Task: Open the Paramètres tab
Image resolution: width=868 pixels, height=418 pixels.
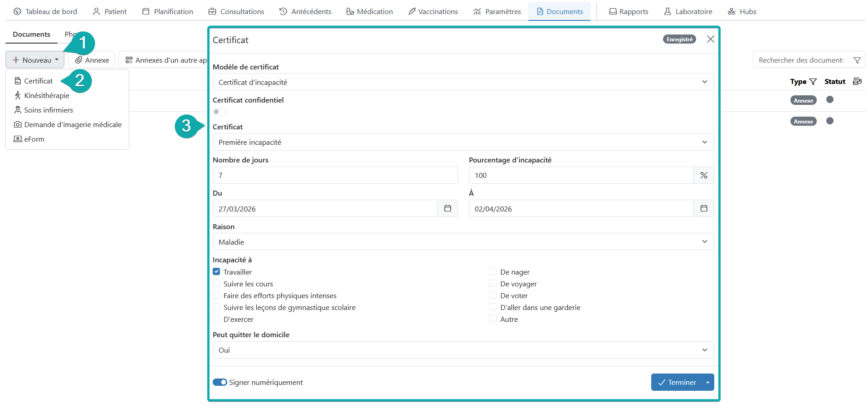Action: click(497, 11)
